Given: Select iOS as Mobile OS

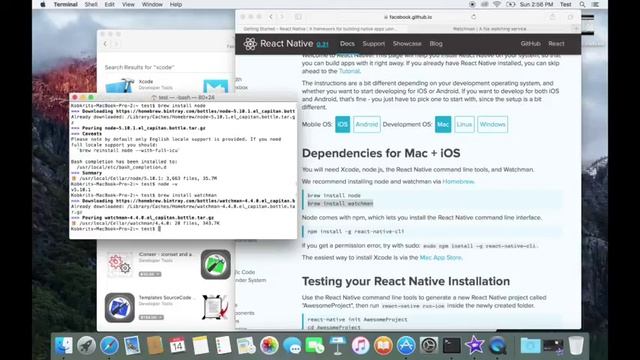Looking at the screenshot, I should coord(342,124).
